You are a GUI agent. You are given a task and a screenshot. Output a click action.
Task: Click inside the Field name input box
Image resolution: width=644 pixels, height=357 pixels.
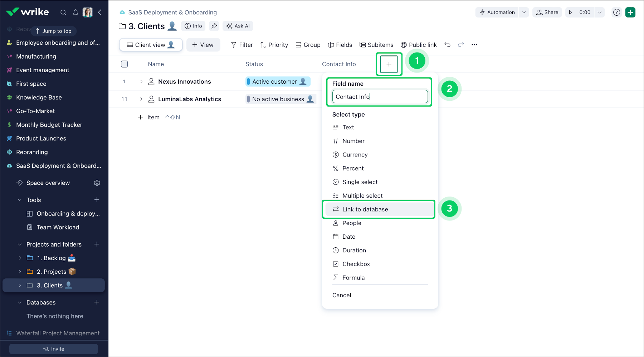380,96
